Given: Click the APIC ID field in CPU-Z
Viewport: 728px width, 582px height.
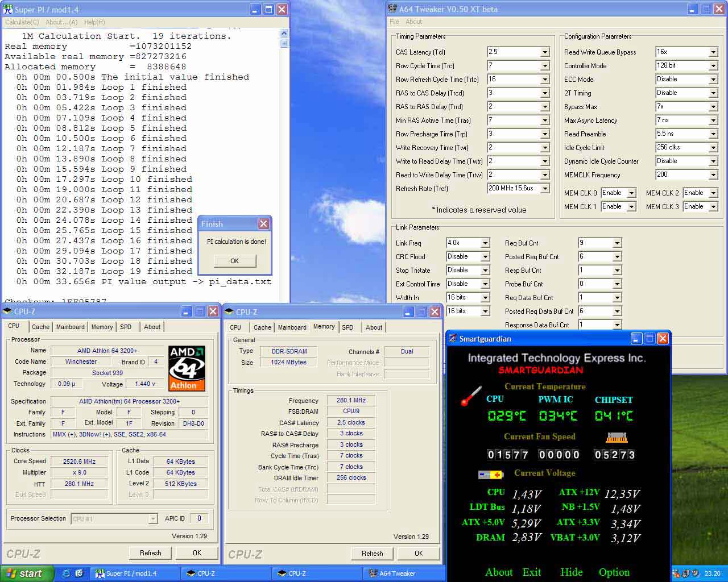Looking at the screenshot, I should click(x=198, y=518).
